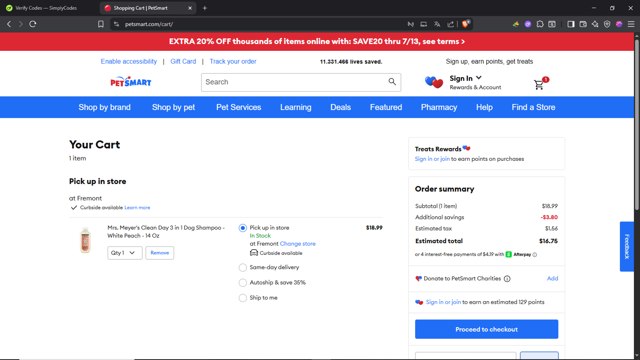The image size is (640, 360).
Task: Click the share icon in the address bar
Action: (x=451, y=24)
